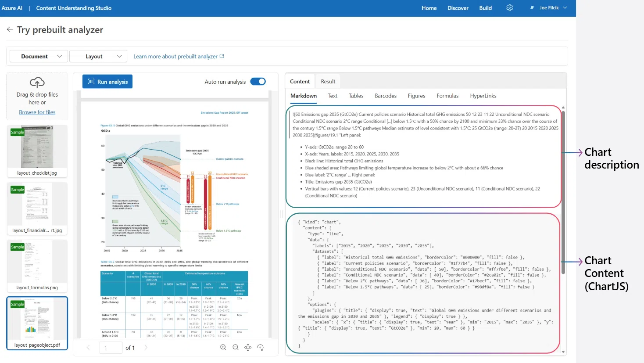Click the Browse for files link
644x363 pixels.
point(37,112)
